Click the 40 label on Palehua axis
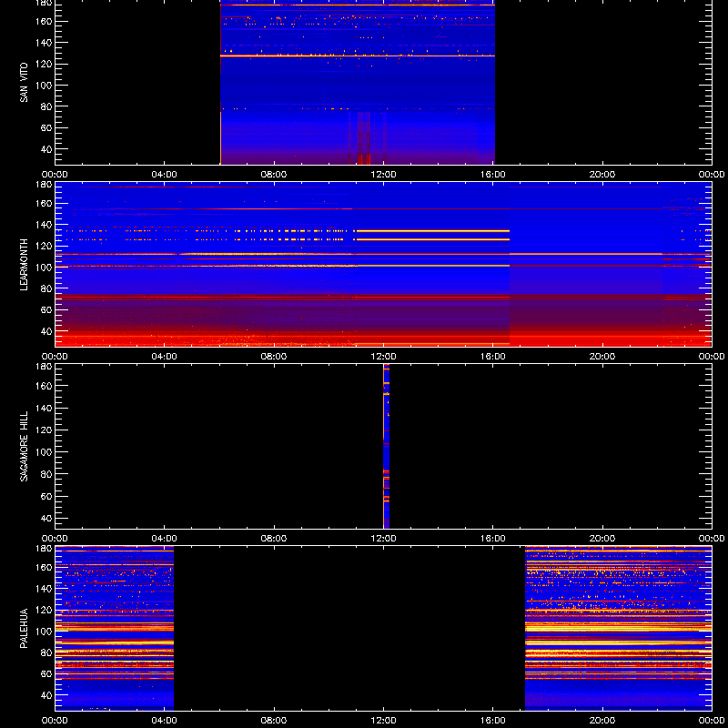 point(46,695)
